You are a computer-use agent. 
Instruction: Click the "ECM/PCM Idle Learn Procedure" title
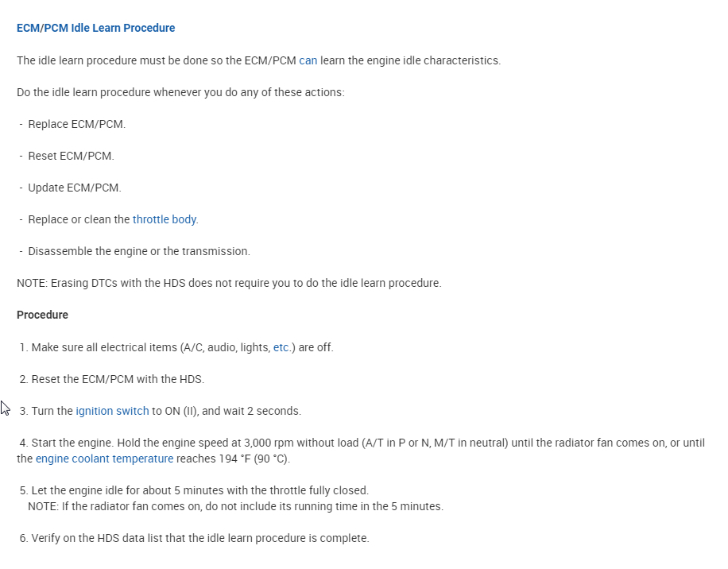point(95,28)
